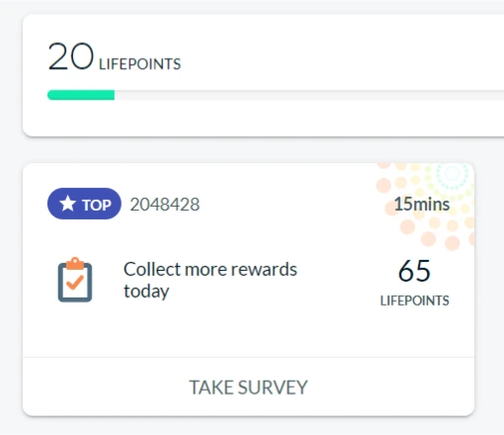Screen dimensions: 504x435
Task: Click the colorful dotted decoration in card corner
Action: click(426, 206)
